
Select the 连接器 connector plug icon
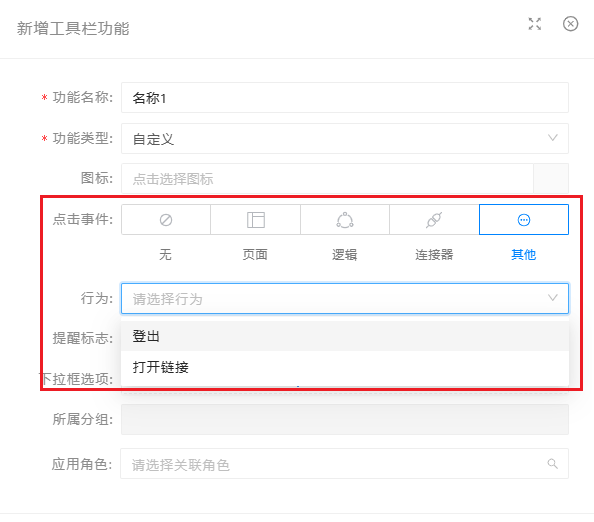[x=434, y=220]
